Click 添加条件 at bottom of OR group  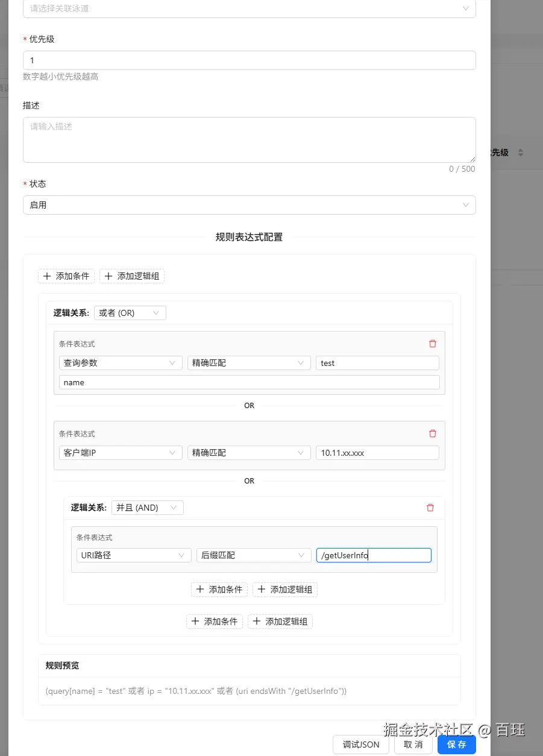(x=215, y=622)
